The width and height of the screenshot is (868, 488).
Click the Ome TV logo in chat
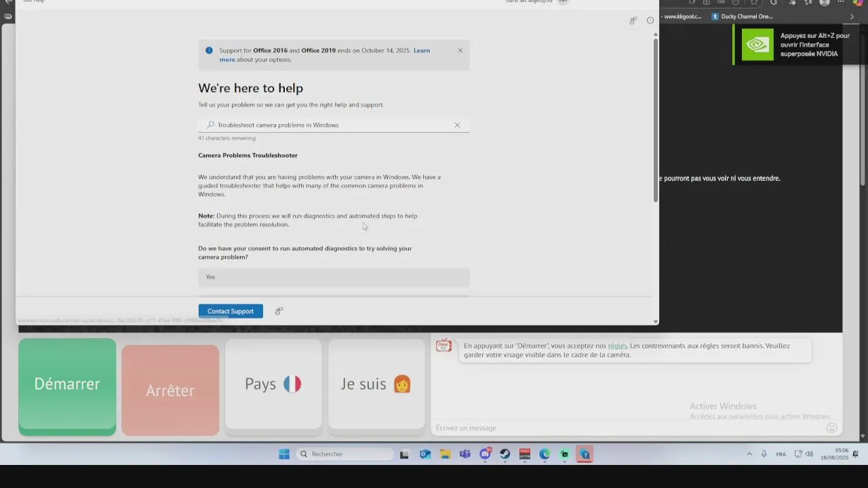pyautogui.click(x=443, y=346)
